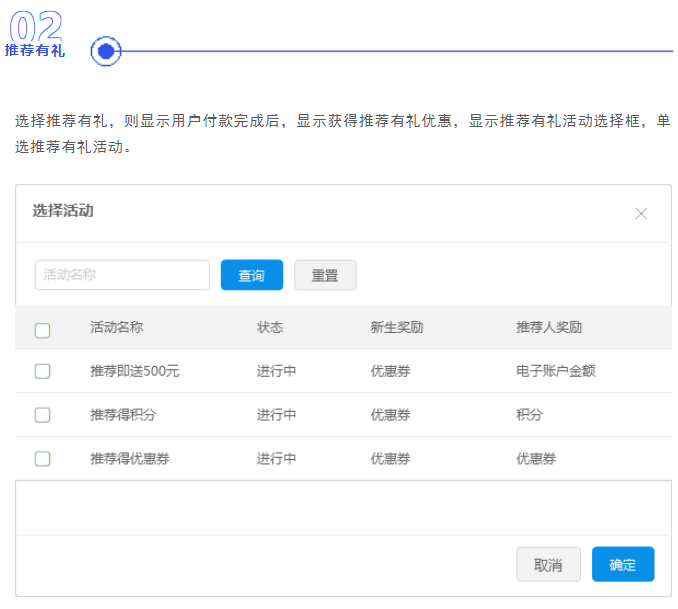The height and width of the screenshot is (609, 678).
Task: Click the blue step marker circle
Action: coord(106,51)
